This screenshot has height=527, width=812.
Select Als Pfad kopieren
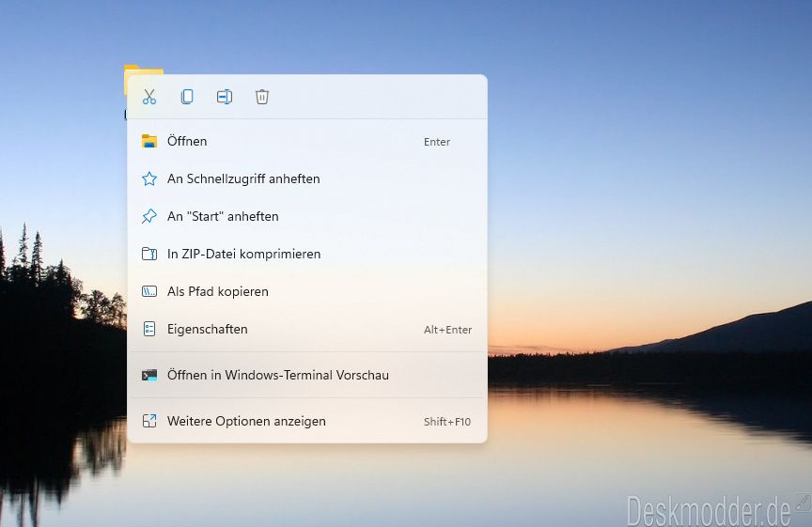307,291
